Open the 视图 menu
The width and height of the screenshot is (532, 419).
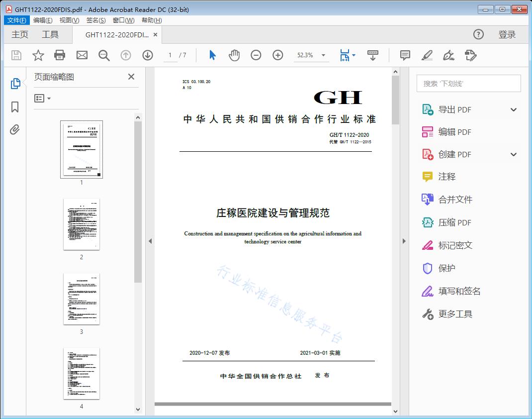pyautogui.click(x=68, y=20)
